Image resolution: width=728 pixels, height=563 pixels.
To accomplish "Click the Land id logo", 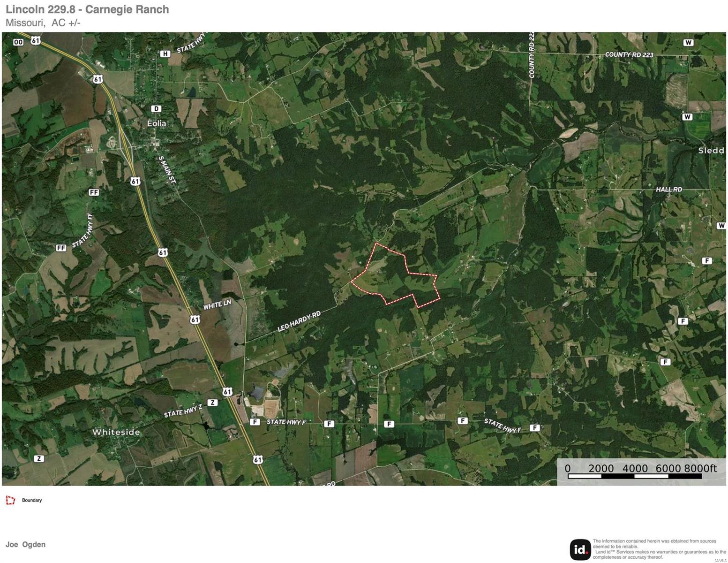I will [580, 549].
